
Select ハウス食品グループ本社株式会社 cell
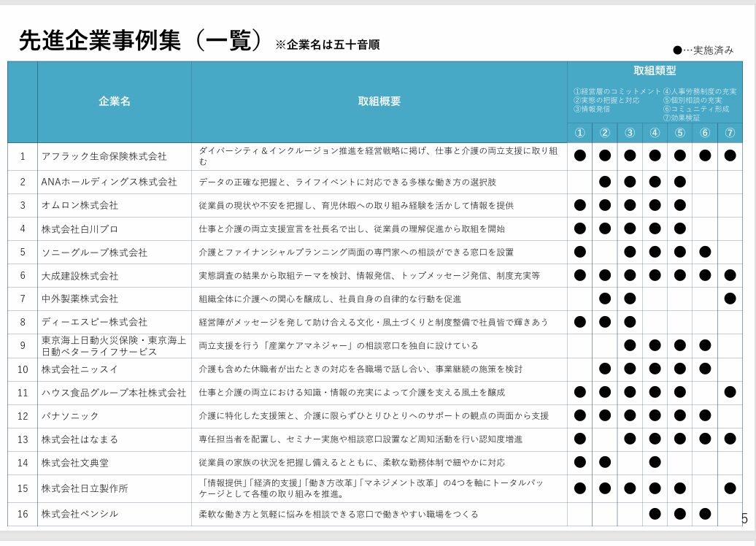coord(114,393)
